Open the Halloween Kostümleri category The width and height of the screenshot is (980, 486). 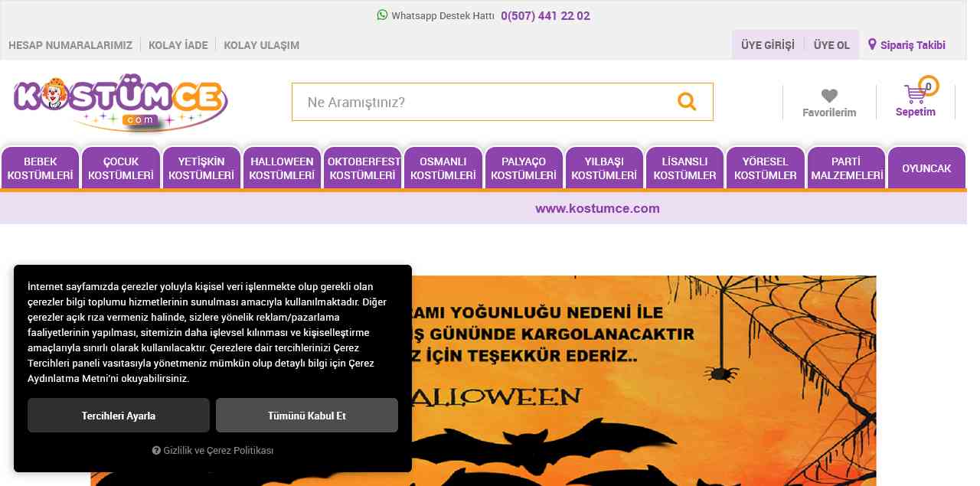(282, 168)
